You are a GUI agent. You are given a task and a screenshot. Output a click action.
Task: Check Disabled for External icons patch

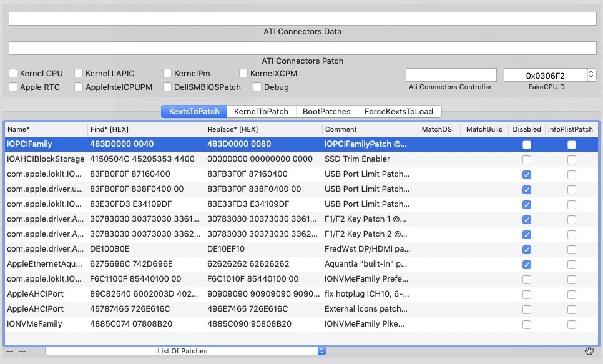coord(527,309)
